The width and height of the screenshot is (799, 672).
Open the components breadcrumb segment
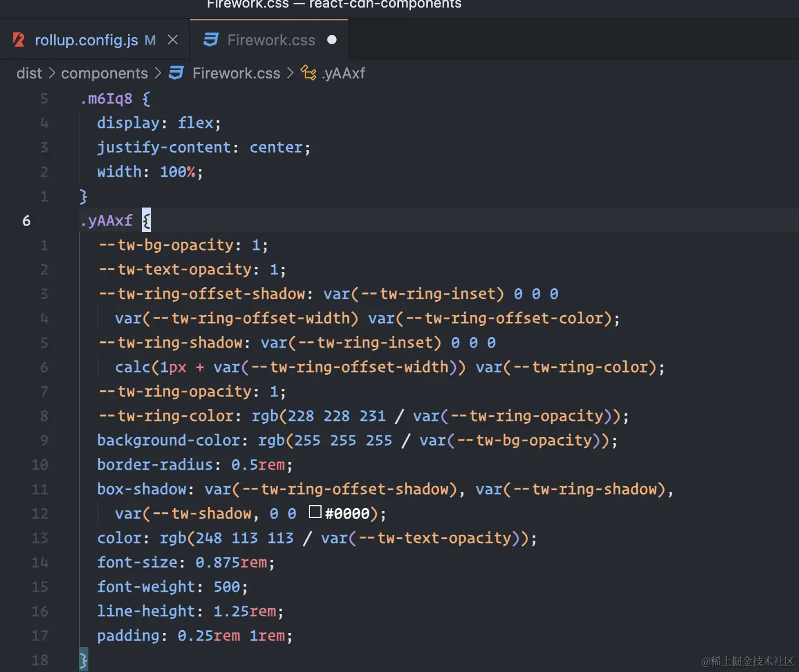(x=105, y=73)
